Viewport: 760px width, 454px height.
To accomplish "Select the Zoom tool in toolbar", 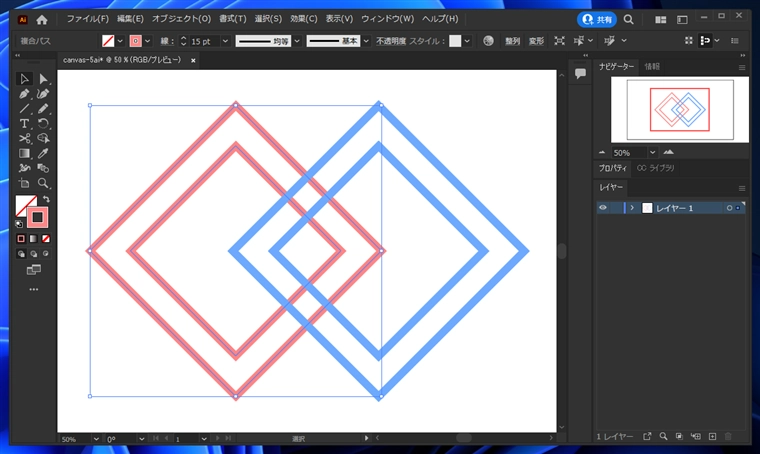I will point(43,183).
